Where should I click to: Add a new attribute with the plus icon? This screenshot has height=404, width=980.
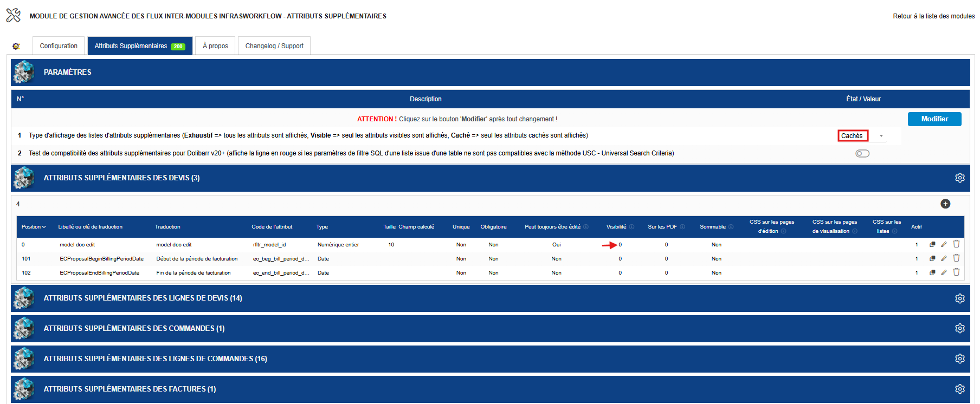(945, 204)
